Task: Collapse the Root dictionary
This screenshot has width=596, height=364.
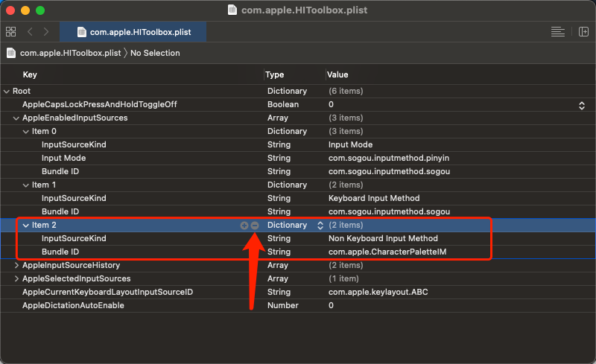Action: (x=7, y=92)
